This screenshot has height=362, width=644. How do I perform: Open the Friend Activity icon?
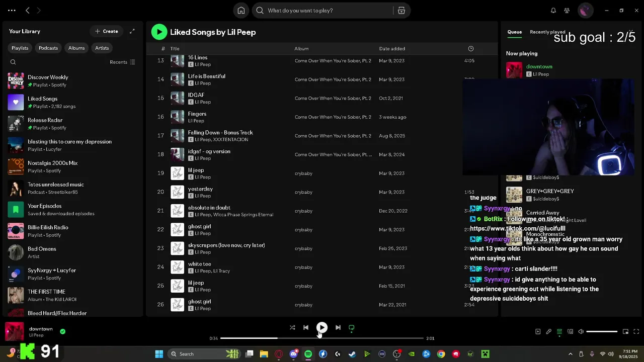click(x=567, y=11)
